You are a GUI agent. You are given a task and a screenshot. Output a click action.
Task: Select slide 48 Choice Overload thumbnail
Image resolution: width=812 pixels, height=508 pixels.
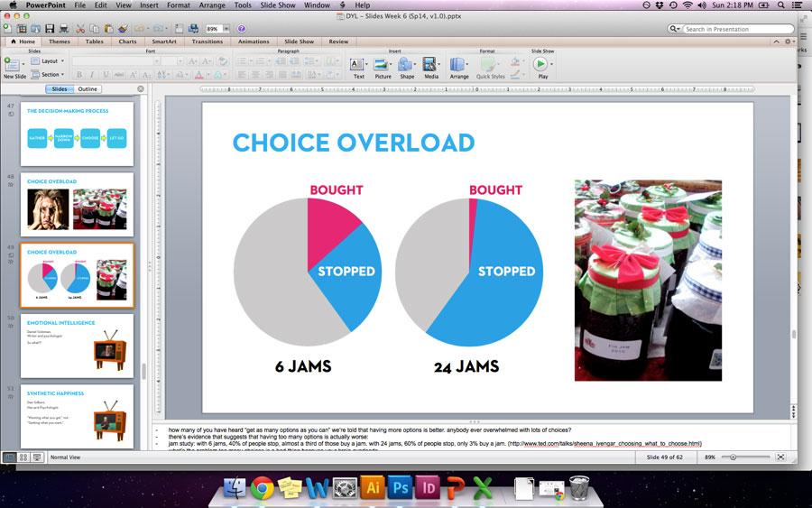(77, 205)
